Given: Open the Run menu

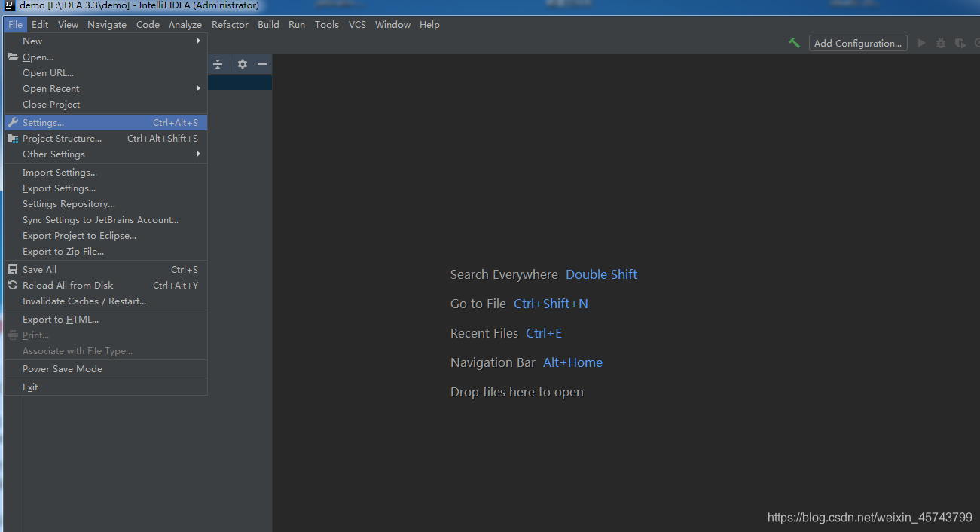Looking at the screenshot, I should [x=297, y=25].
